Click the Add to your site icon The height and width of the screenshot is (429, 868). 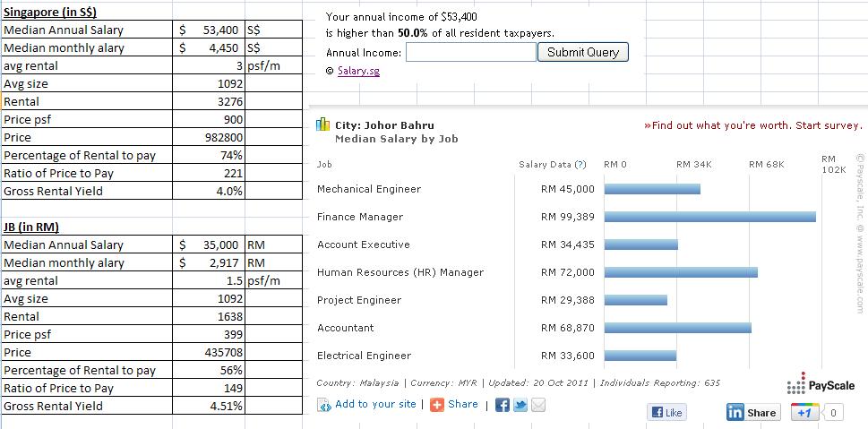324,405
